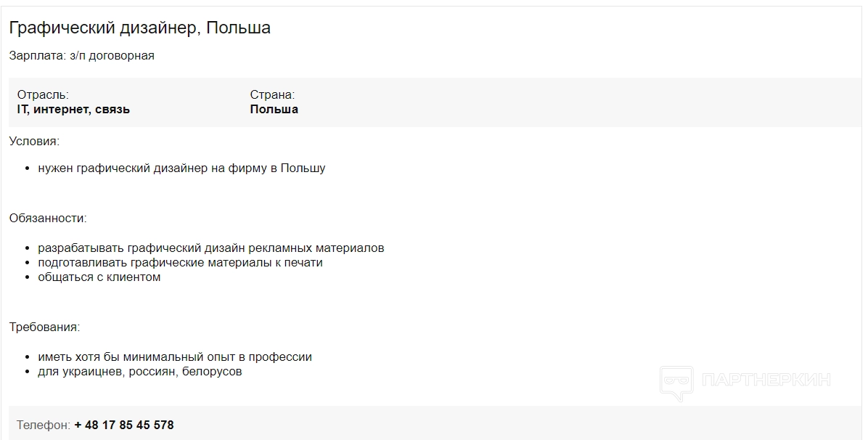Image resolution: width=868 pixels, height=440 pixels.
Task: Click the line about a designer needed in Польшу
Action: (181, 168)
